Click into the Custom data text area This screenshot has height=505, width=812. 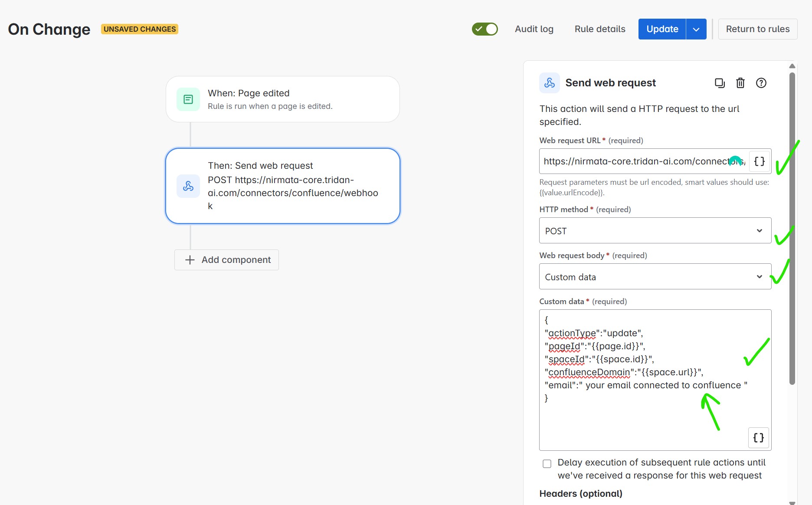pos(655,380)
